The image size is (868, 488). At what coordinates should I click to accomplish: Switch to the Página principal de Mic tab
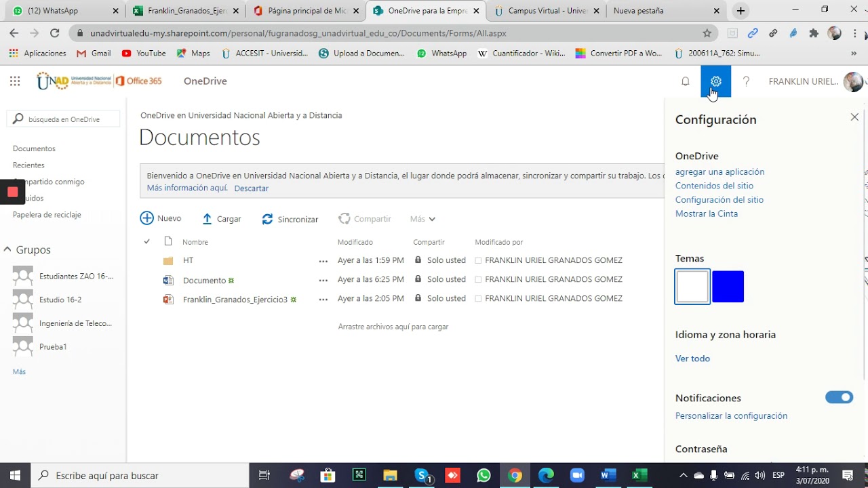click(307, 11)
